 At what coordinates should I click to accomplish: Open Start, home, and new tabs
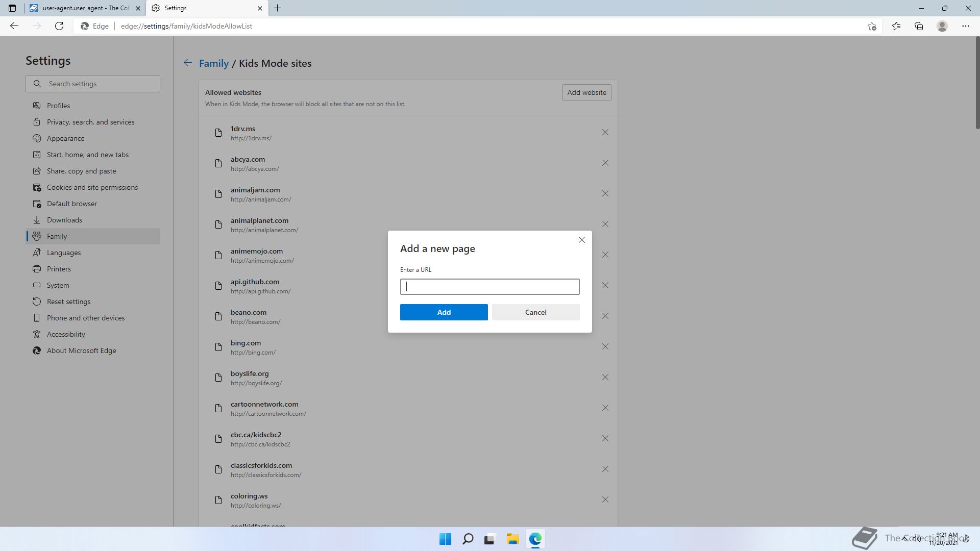tap(93, 155)
